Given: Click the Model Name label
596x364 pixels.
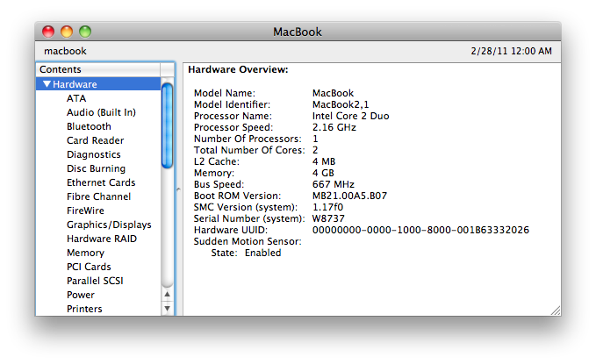Looking at the screenshot, I should pyautogui.click(x=225, y=93).
